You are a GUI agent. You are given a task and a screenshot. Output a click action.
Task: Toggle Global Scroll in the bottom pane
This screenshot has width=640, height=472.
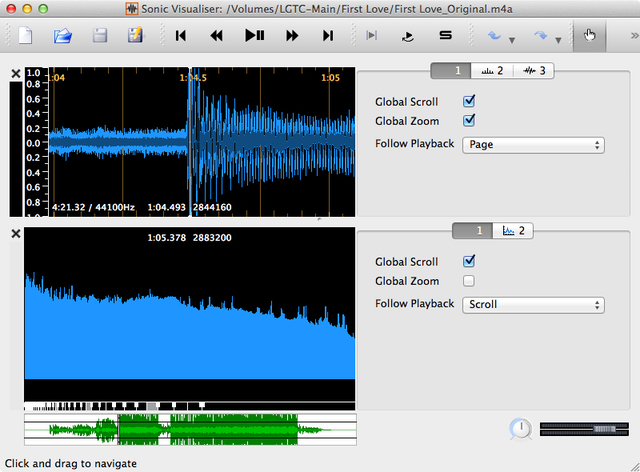coord(469,261)
